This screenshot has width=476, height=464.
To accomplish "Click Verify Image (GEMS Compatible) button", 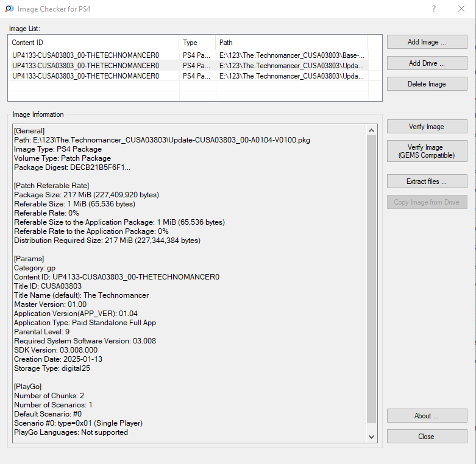I will (x=427, y=151).
